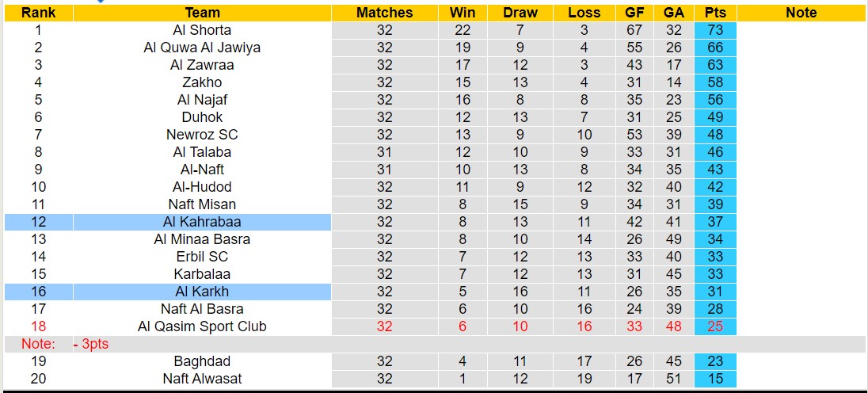The image size is (868, 393).
Task: Click the GF column header
Action: pyautogui.click(x=634, y=13)
